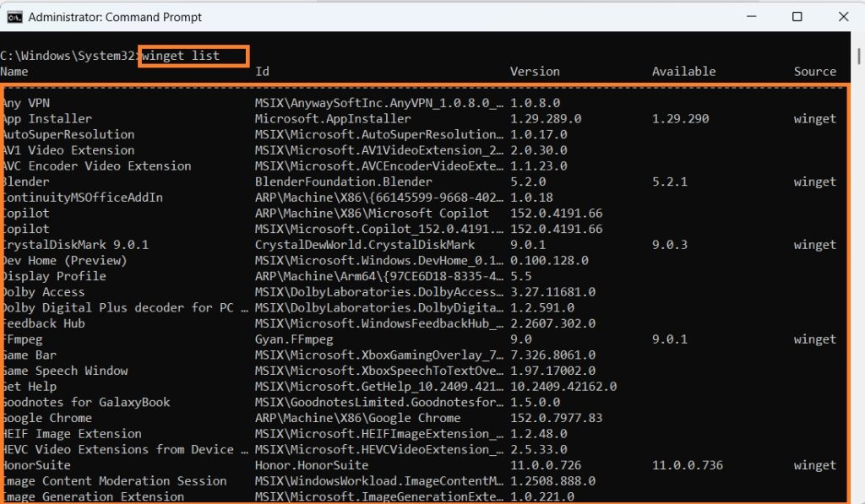
Task: Maximize the Command Prompt window
Action: click(x=797, y=17)
